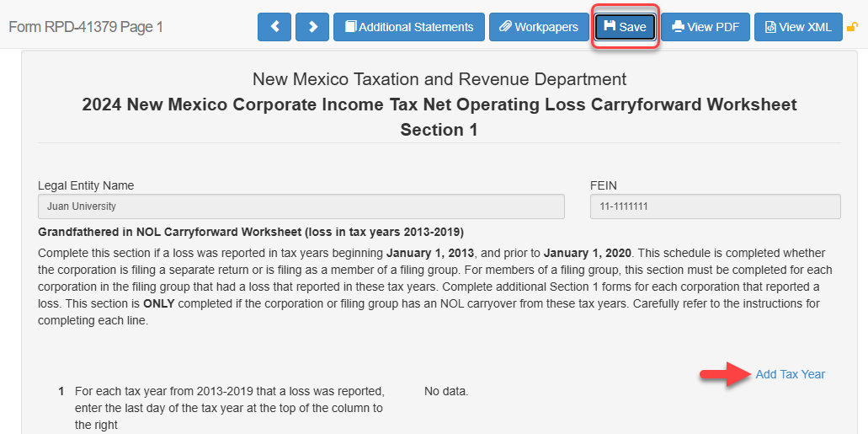Click the Grandfathered in NOL Carryforward subheading
The width and height of the screenshot is (868, 434).
tap(251, 232)
